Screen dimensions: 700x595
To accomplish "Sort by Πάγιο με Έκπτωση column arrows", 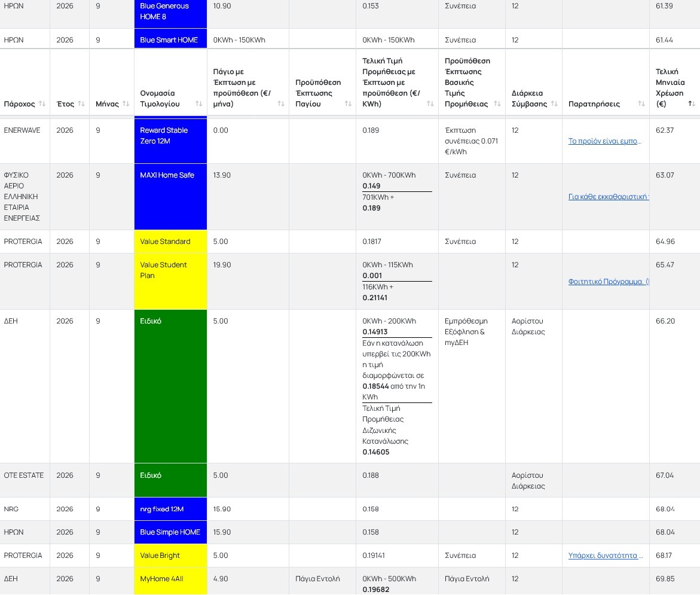I will pyautogui.click(x=281, y=103).
